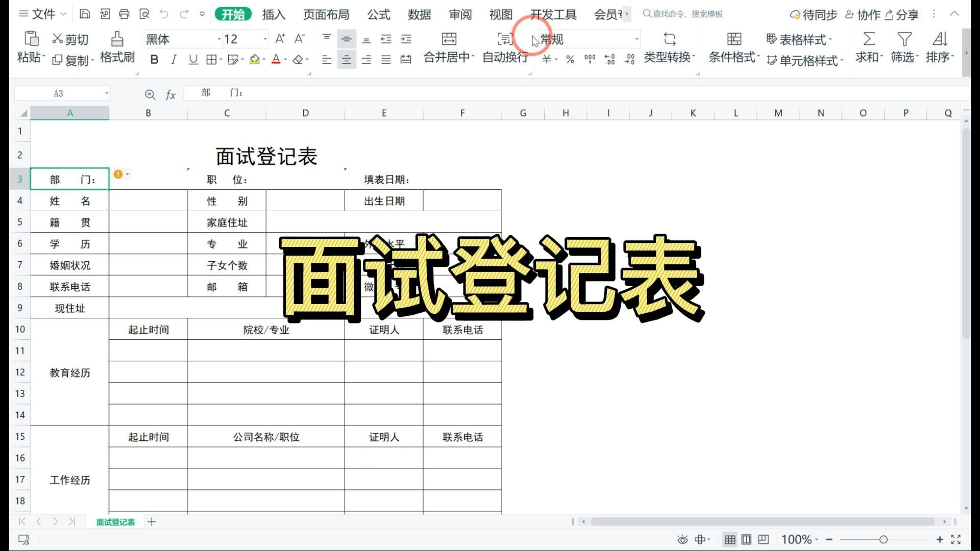Open the 文件 menu
This screenshot has height=551, width=980.
43,14
